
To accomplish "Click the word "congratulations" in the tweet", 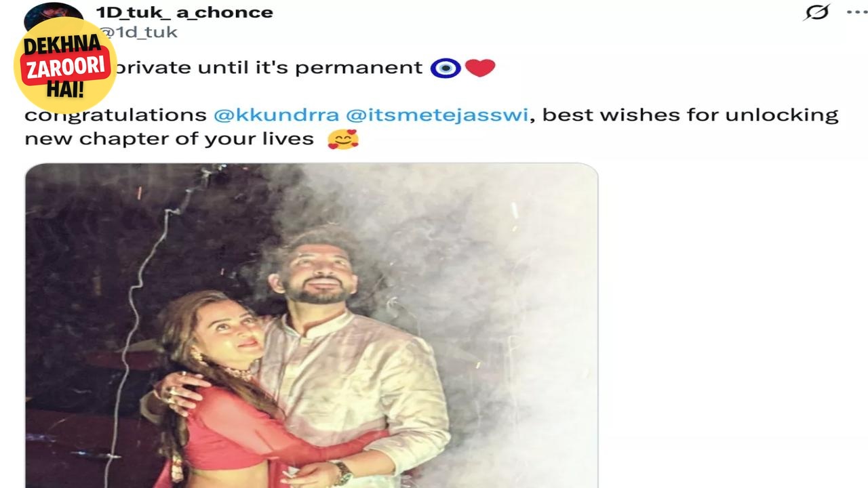I will (116, 115).
